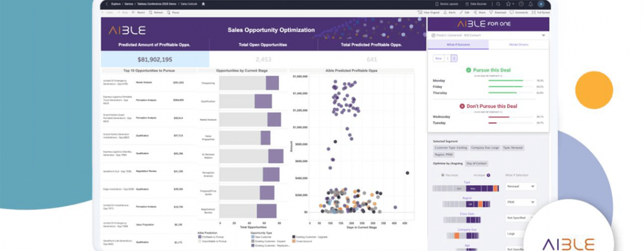Click the green Pursue this Deal check icon

(468, 70)
